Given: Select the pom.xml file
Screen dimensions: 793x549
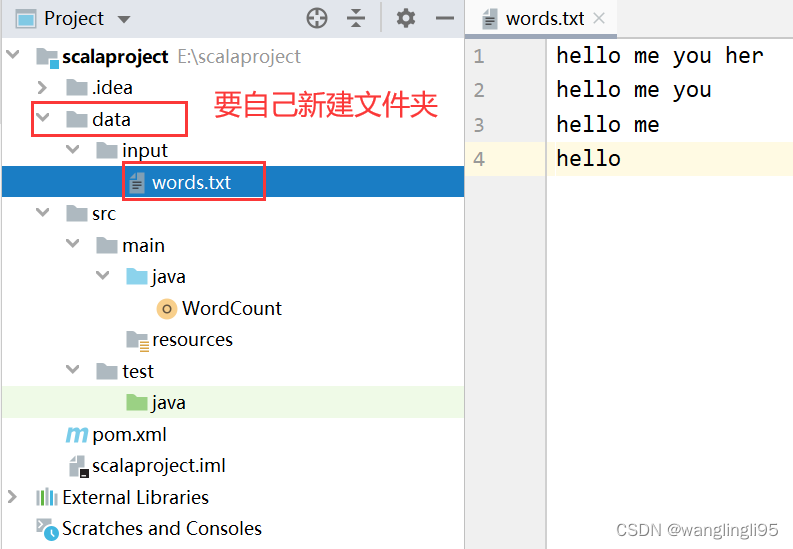Looking at the screenshot, I should (129, 435).
